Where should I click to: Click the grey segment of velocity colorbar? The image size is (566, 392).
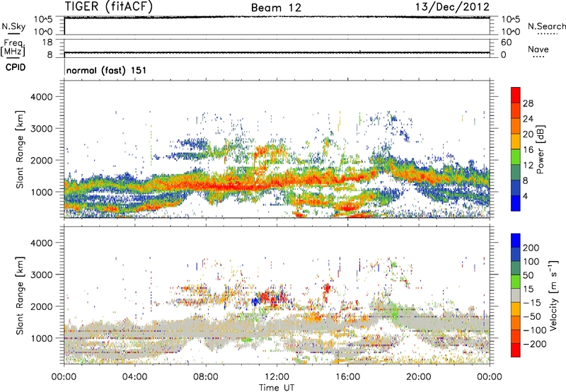pyautogui.click(x=516, y=296)
